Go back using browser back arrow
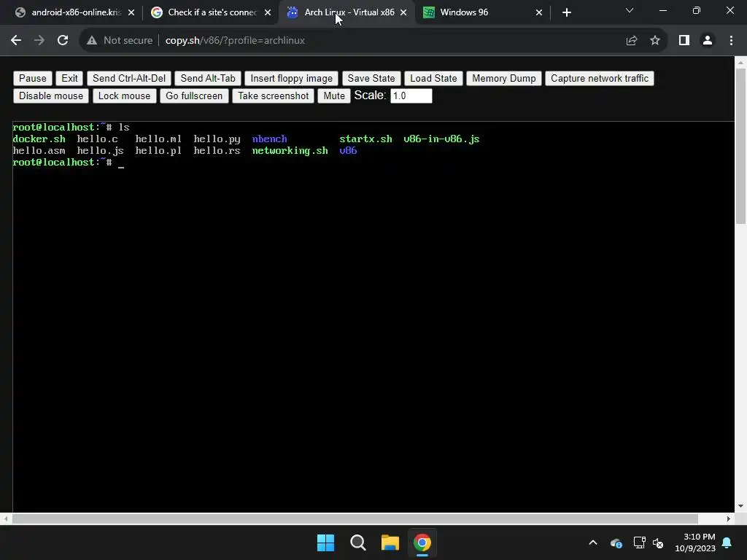Viewport: 747px width, 560px height. tap(16, 41)
